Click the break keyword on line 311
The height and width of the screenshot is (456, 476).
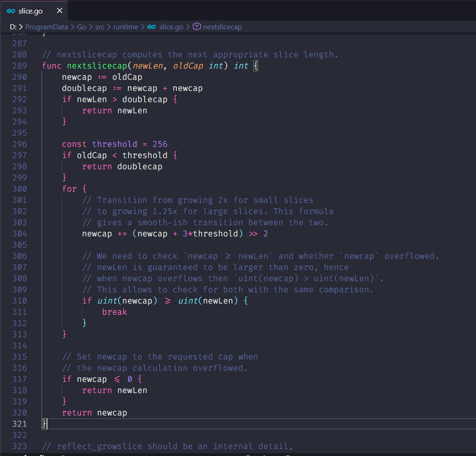(x=114, y=312)
